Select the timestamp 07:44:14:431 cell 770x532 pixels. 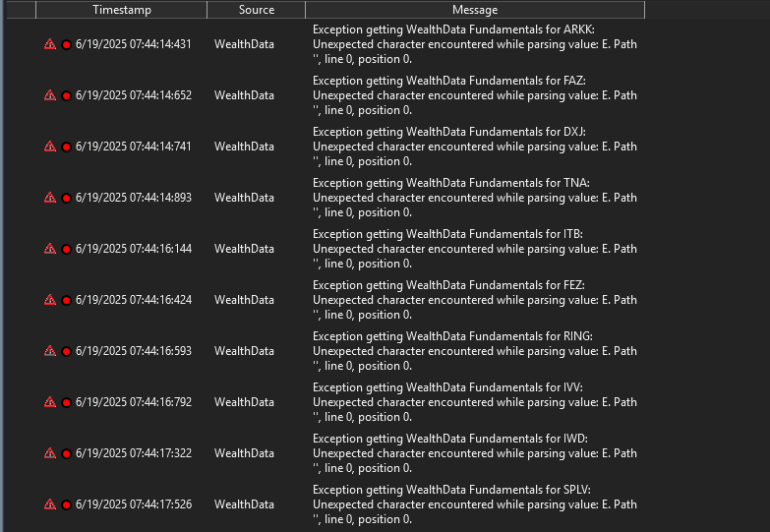pyautogui.click(x=134, y=44)
